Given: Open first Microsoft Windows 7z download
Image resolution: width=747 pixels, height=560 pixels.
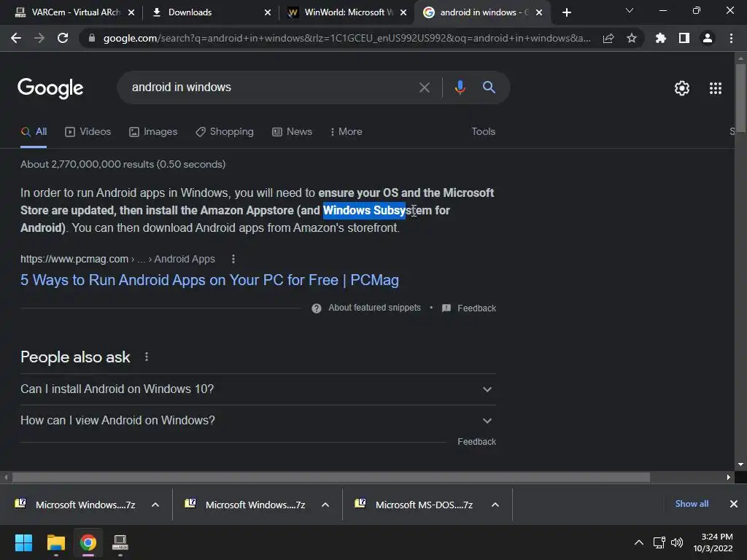Looking at the screenshot, I should point(75,505).
